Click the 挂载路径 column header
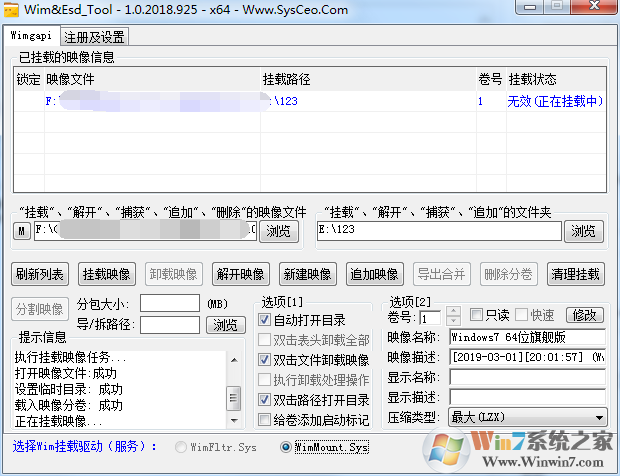The height and width of the screenshot is (476, 620). [368, 79]
